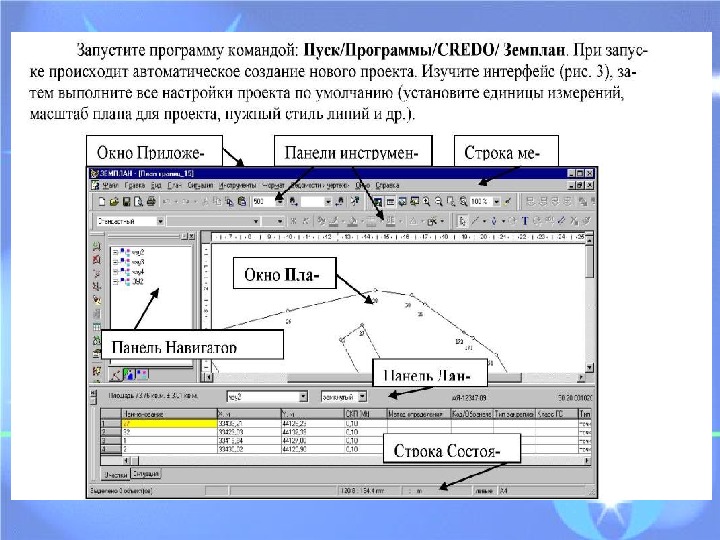Screen dimensions: 720x540
Task: Select second Navigator panel bottom tab
Action: (x=129, y=375)
